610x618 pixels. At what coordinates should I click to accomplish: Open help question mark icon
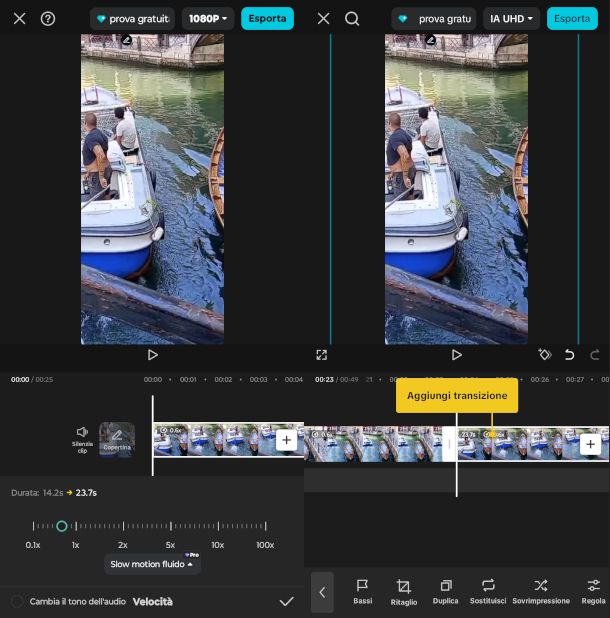click(x=48, y=19)
